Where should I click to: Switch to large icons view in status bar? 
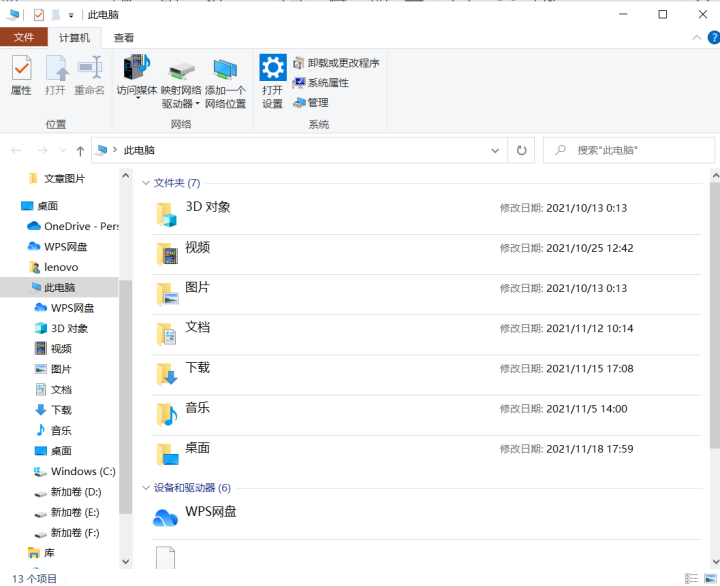(711, 578)
